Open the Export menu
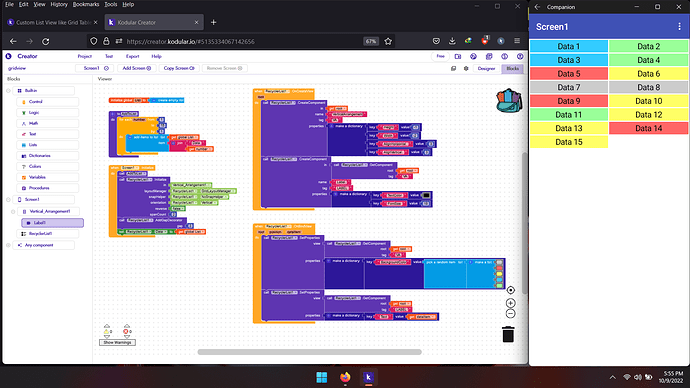Viewport: 690px width, 388px height. pos(132,56)
